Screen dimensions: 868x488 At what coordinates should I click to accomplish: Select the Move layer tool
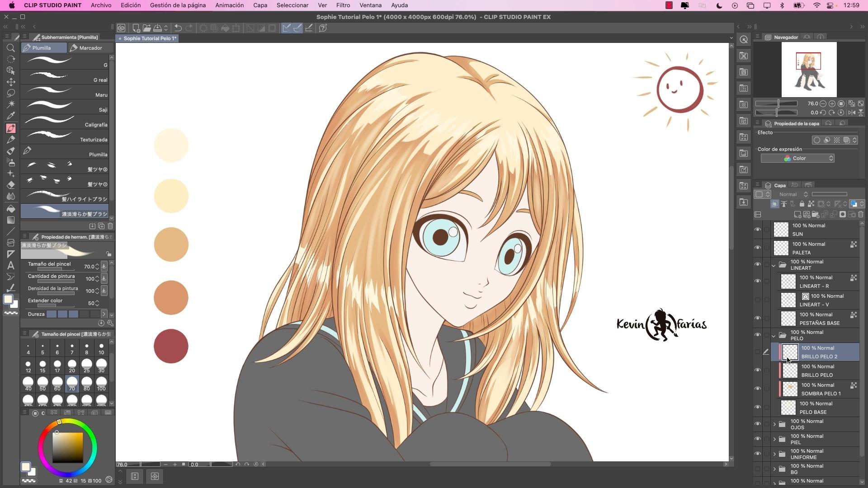(x=11, y=82)
